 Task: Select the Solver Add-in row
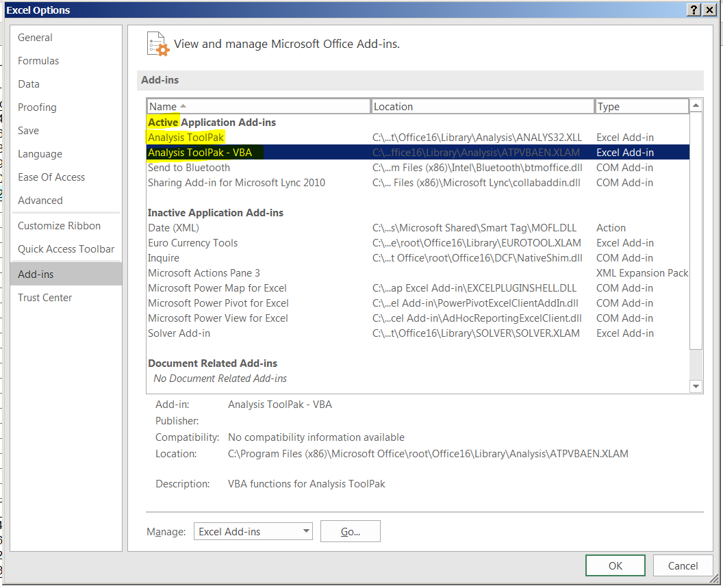coord(418,333)
